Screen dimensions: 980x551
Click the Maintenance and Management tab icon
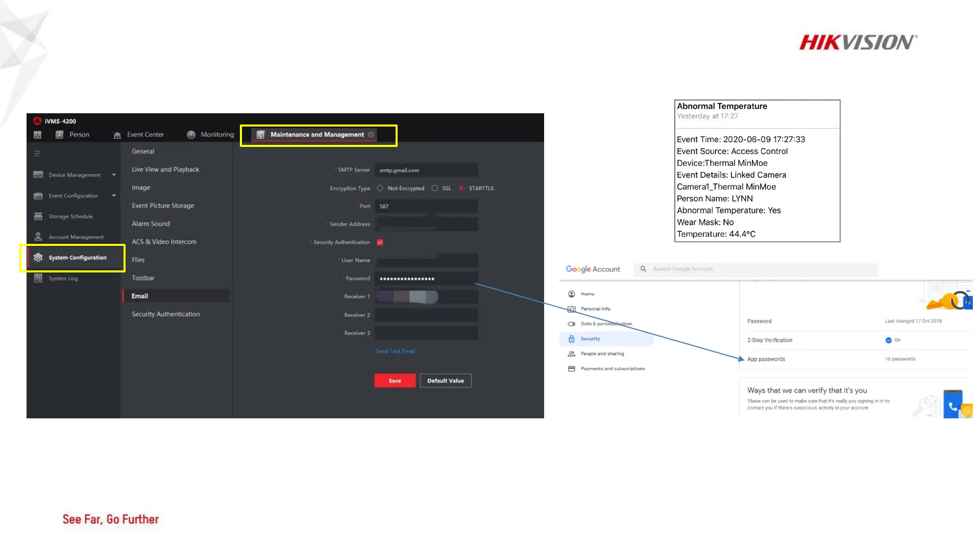[260, 135]
